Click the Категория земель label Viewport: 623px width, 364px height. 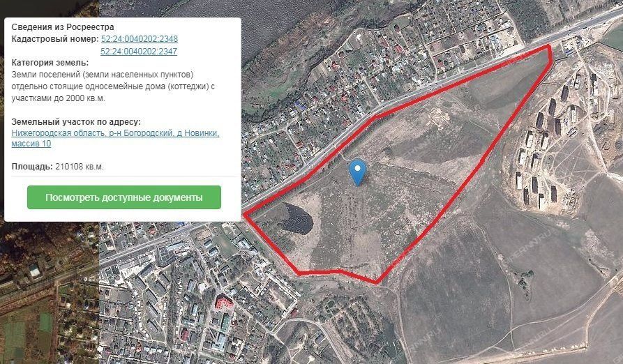pyautogui.click(x=50, y=63)
